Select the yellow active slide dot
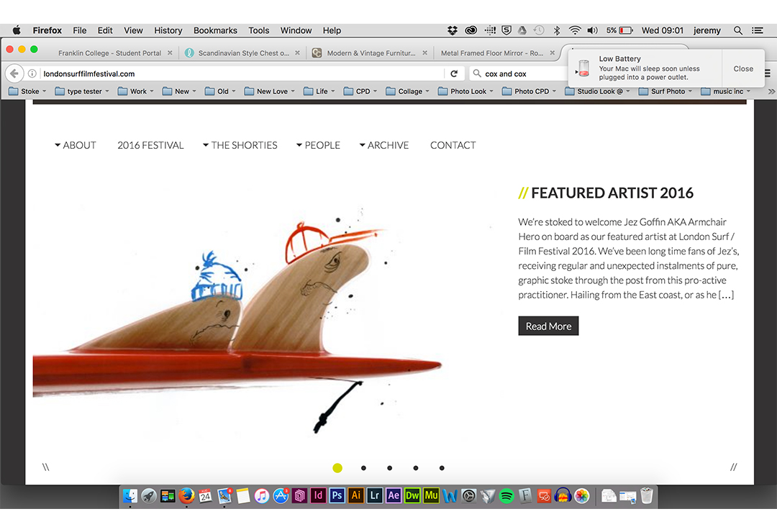The height and width of the screenshot is (532, 777). coord(337,468)
